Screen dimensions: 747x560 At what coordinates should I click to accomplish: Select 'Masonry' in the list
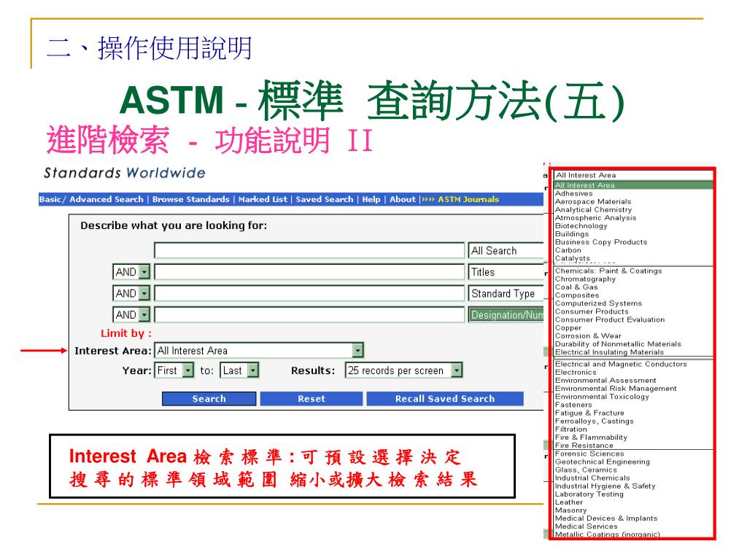[x=570, y=510]
